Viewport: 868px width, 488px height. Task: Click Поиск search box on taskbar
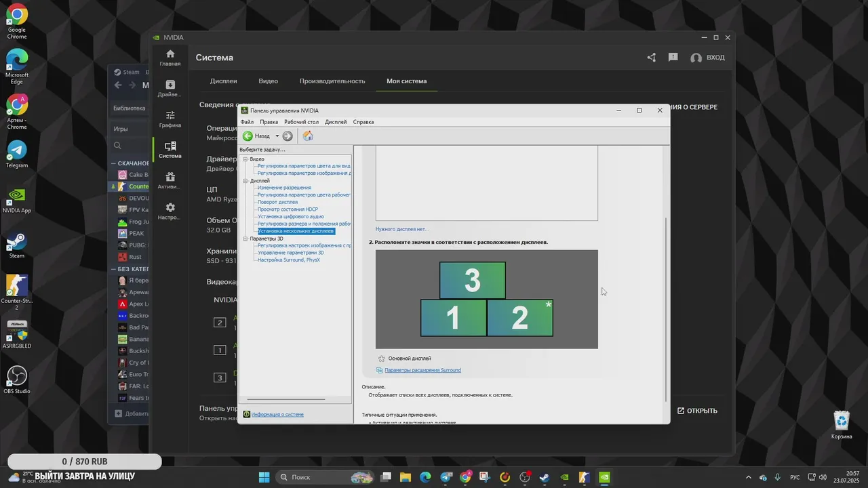(x=324, y=477)
